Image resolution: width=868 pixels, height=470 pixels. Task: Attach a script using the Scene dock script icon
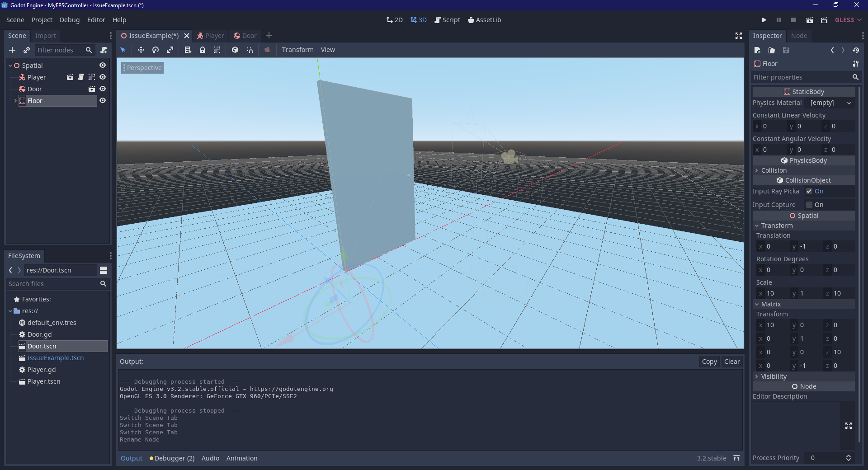104,50
